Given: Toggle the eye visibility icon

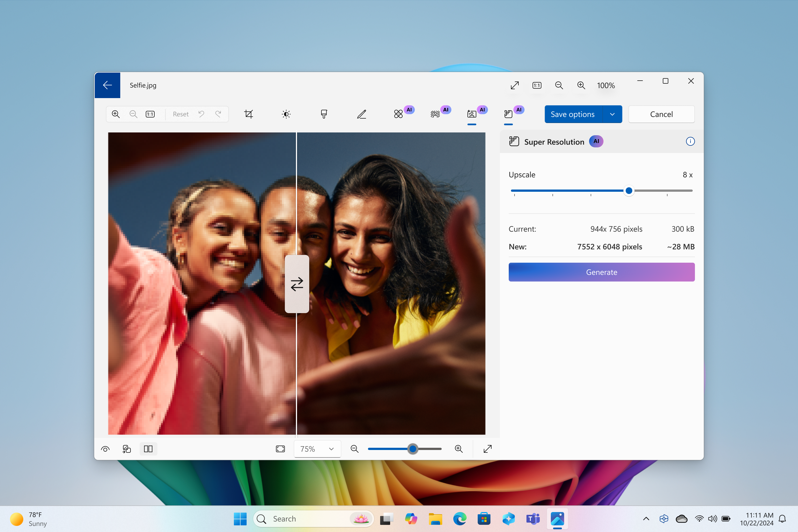Looking at the screenshot, I should point(106,449).
